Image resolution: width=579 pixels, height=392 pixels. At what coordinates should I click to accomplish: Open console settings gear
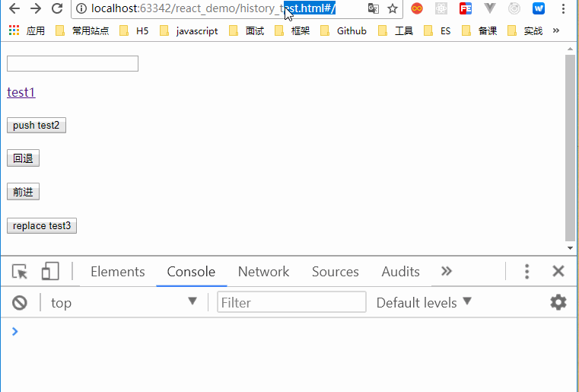point(558,303)
